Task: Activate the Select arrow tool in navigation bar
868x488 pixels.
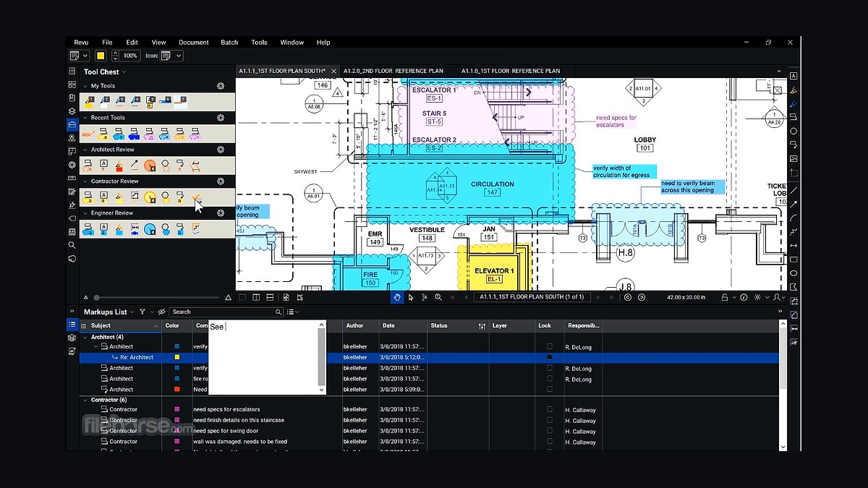Action: pyautogui.click(x=411, y=297)
